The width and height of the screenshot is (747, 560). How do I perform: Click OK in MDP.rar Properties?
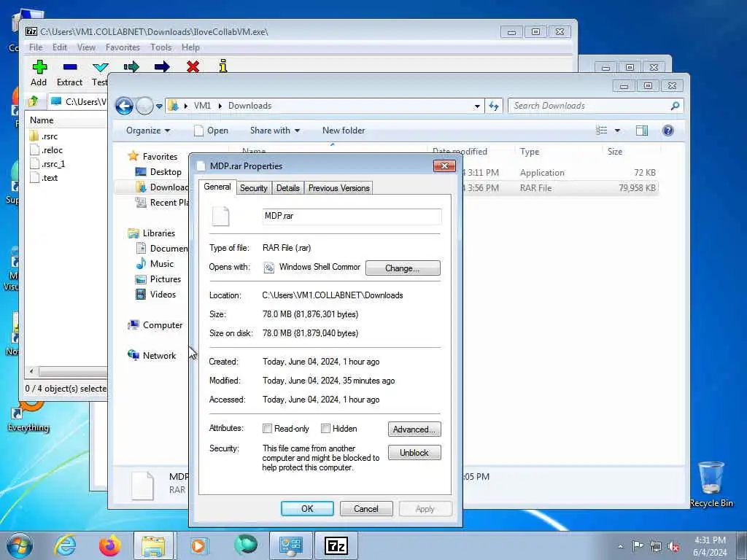[x=307, y=508]
